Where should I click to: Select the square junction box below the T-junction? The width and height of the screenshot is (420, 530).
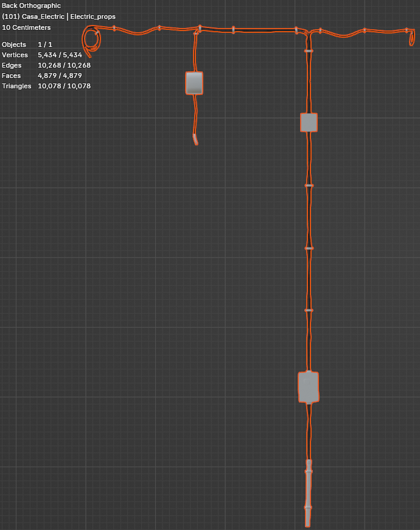pos(309,122)
